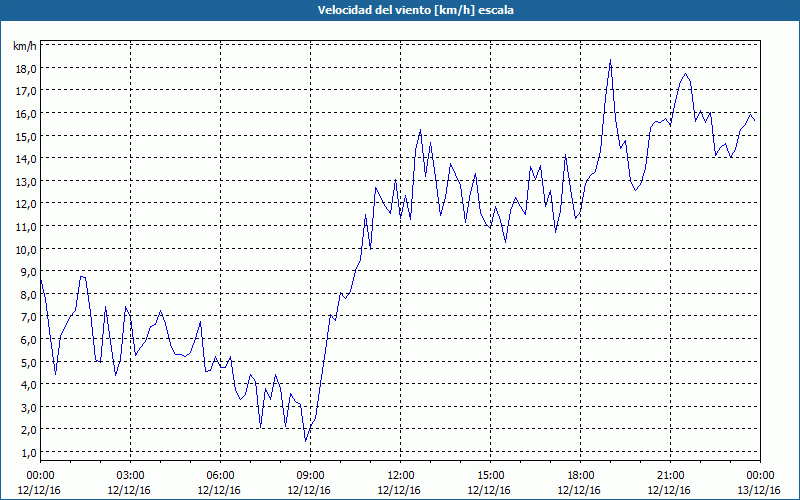Select the '00:00' time label dated 13/12/16

click(x=760, y=475)
